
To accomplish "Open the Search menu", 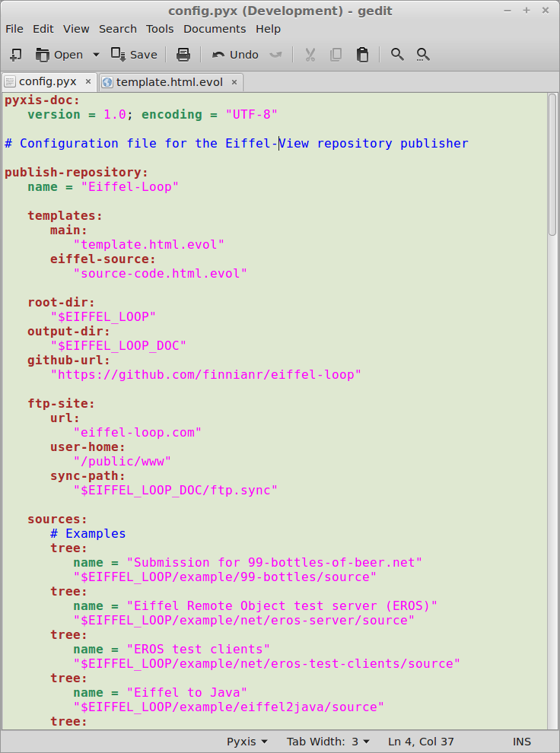I will (118, 29).
